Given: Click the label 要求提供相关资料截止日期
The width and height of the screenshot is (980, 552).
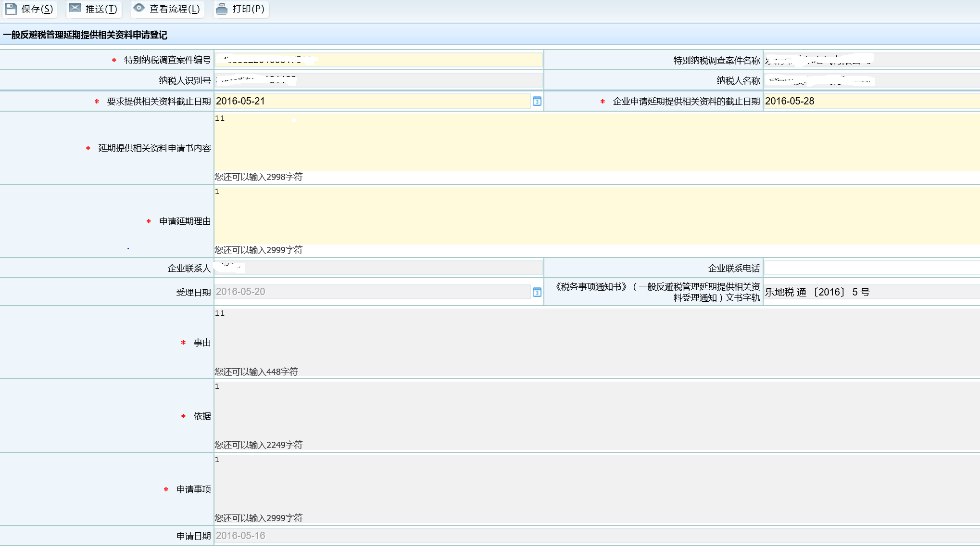Looking at the screenshot, I should pos(159,101).
